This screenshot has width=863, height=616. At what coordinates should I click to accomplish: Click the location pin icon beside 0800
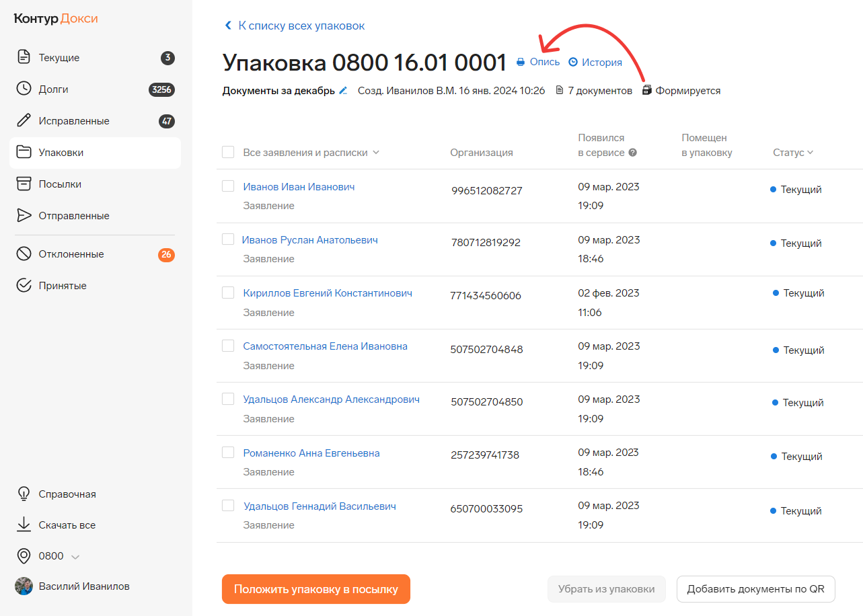pos(24,556)
